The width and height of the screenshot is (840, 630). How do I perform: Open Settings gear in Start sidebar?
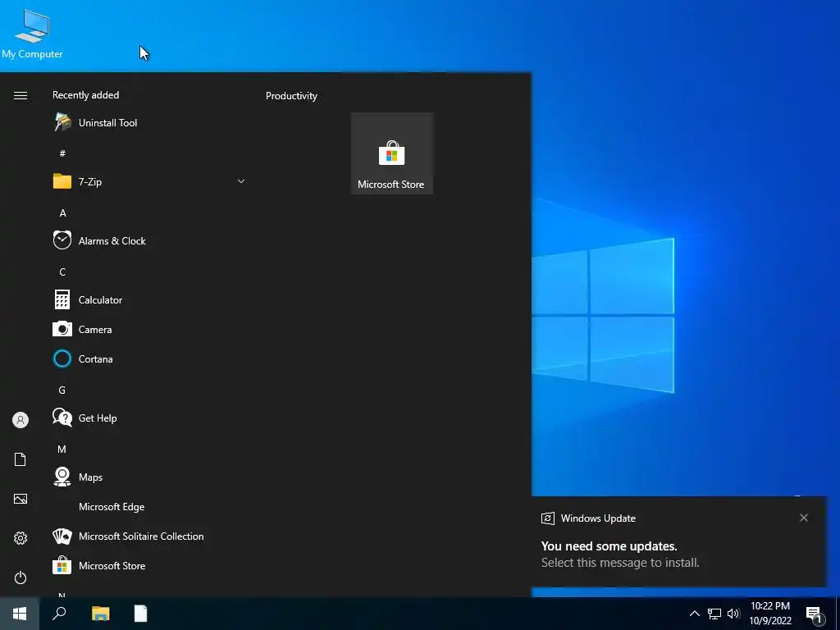click(x=21, y=538)
